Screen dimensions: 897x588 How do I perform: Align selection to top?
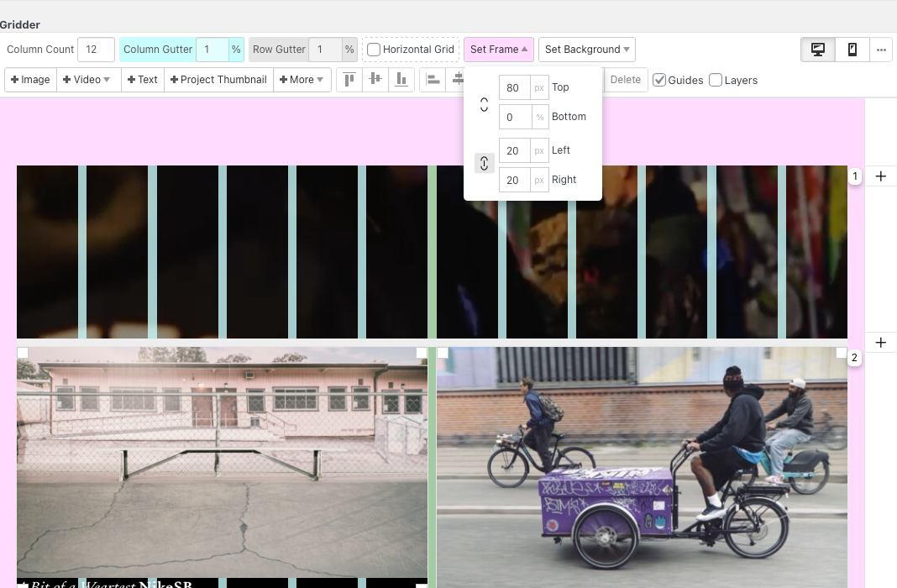click(349, 80)
